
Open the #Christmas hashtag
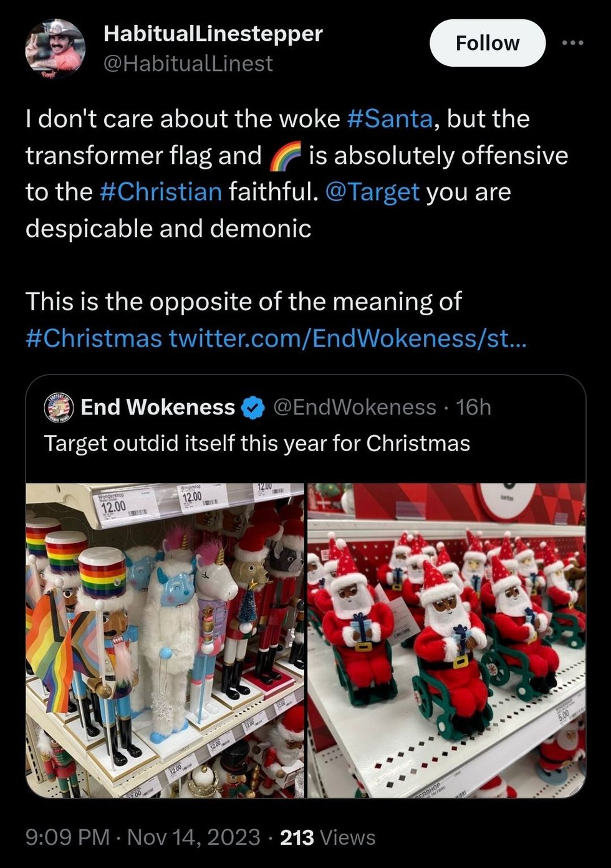tap(94, 338)
